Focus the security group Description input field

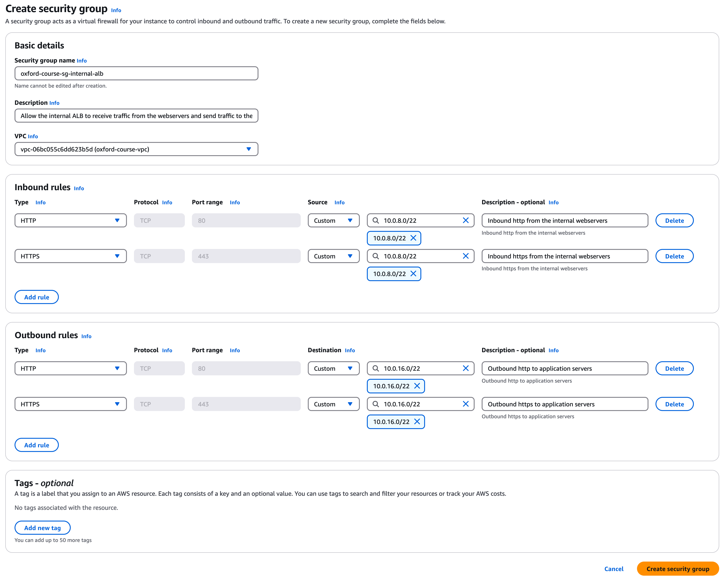(x=136, y=116)
